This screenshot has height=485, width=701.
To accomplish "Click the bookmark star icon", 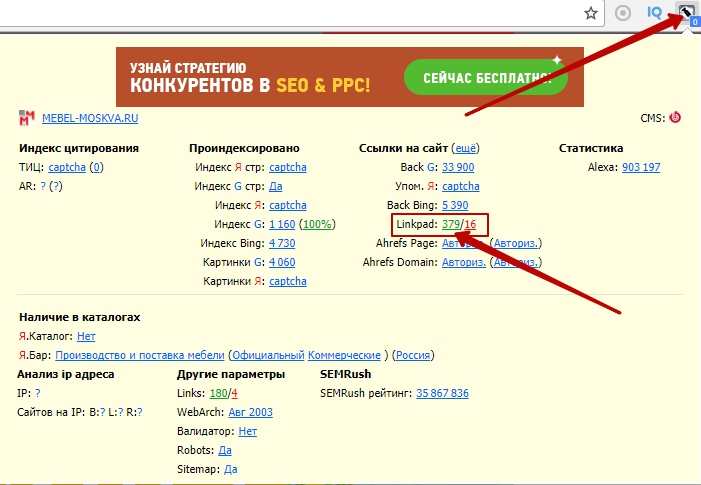I will (591, 13).
